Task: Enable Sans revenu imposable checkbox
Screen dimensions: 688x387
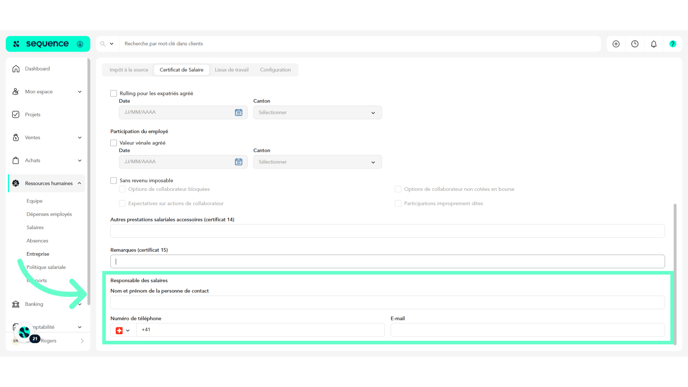Action: [114, 180]
